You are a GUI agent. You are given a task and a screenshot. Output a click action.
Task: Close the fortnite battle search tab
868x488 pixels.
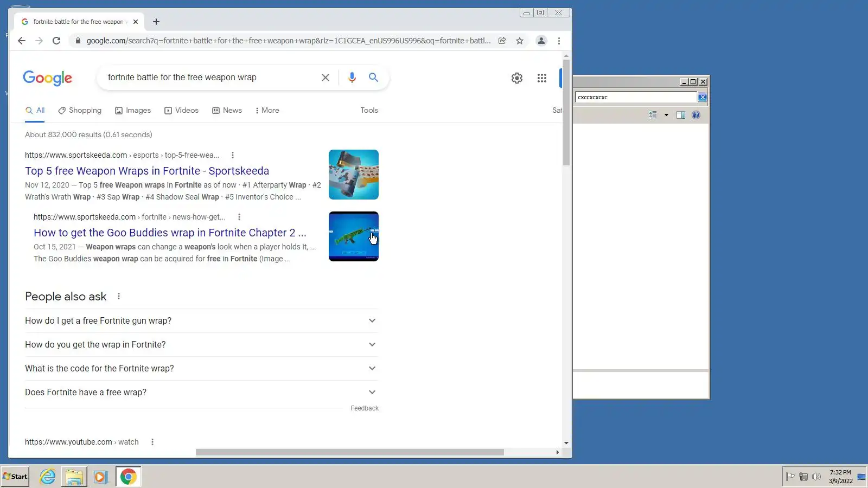coord(136,22)
